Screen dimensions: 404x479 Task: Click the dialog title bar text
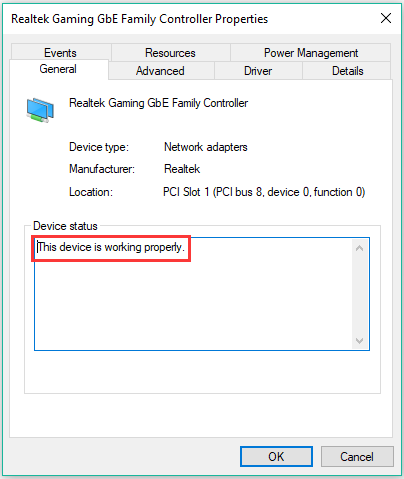(140, 19)
